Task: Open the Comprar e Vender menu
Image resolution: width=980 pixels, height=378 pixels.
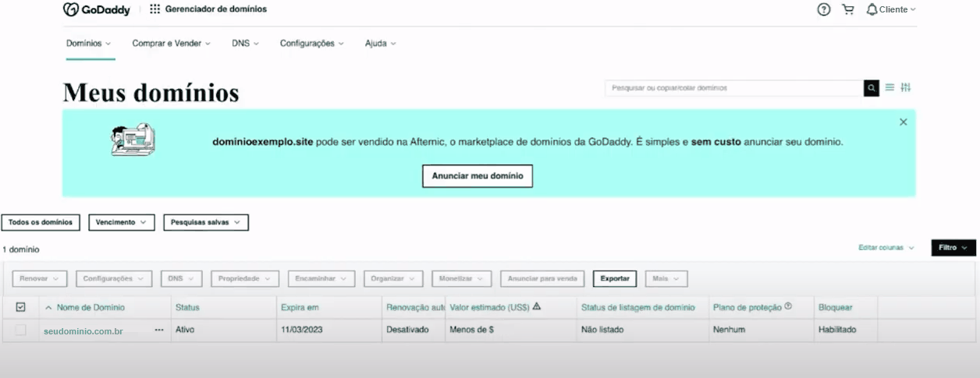Action: [172, 44]
